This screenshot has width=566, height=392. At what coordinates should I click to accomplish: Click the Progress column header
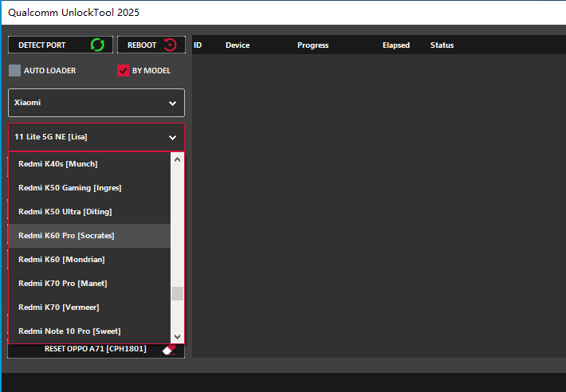click(x=313, y=45)
